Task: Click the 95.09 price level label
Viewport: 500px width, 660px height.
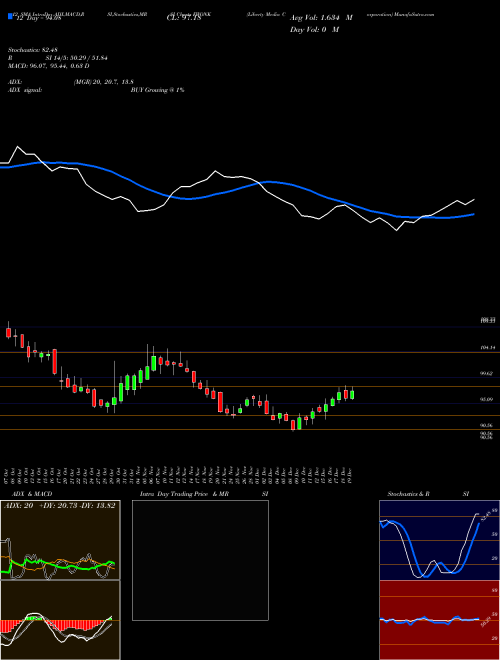Action: pyautogui.click(x=487, y=399)
